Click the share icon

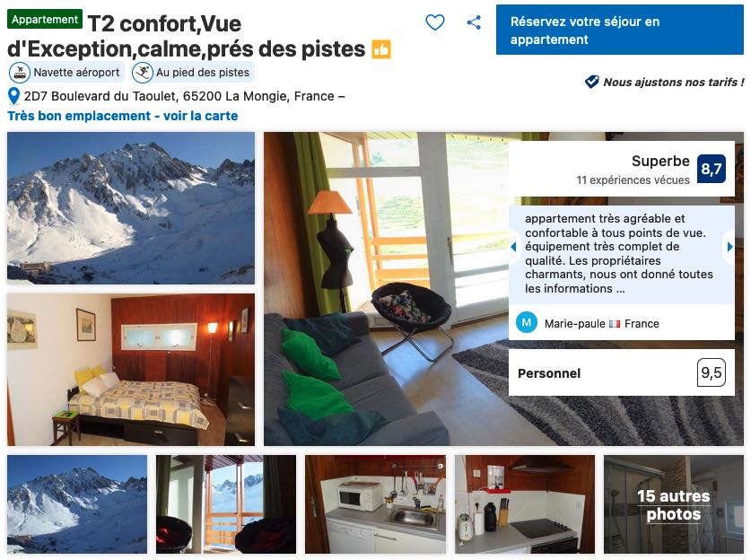[x=474, y=22]
